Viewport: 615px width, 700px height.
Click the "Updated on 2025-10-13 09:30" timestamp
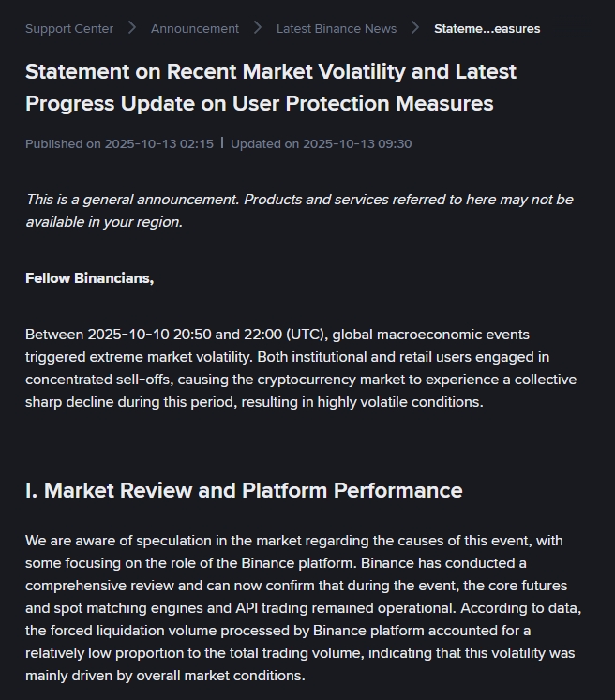click(x=321, y=143)
